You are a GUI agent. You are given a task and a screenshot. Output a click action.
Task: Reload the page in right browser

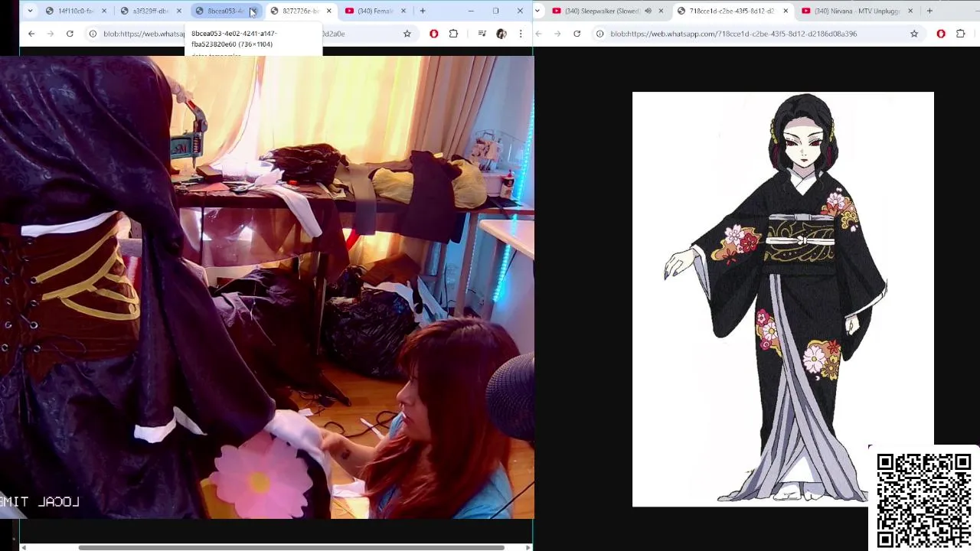click(x=577, y=34)
